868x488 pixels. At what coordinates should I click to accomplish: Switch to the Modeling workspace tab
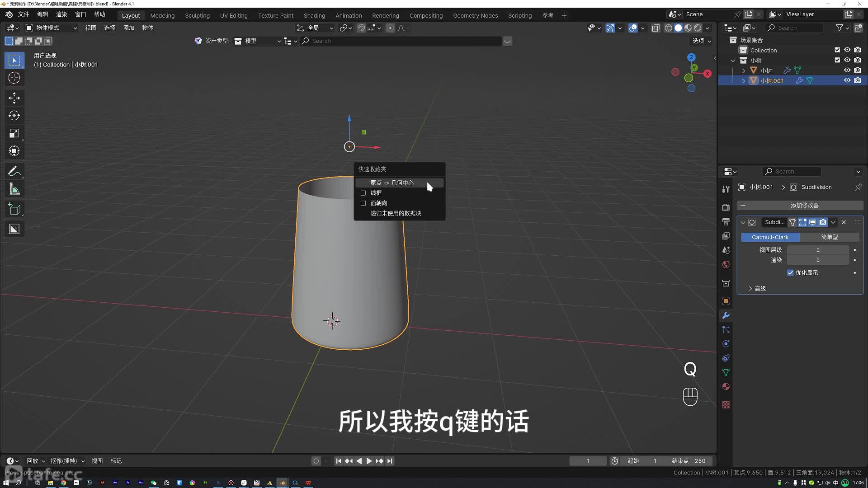pos(162,15)
